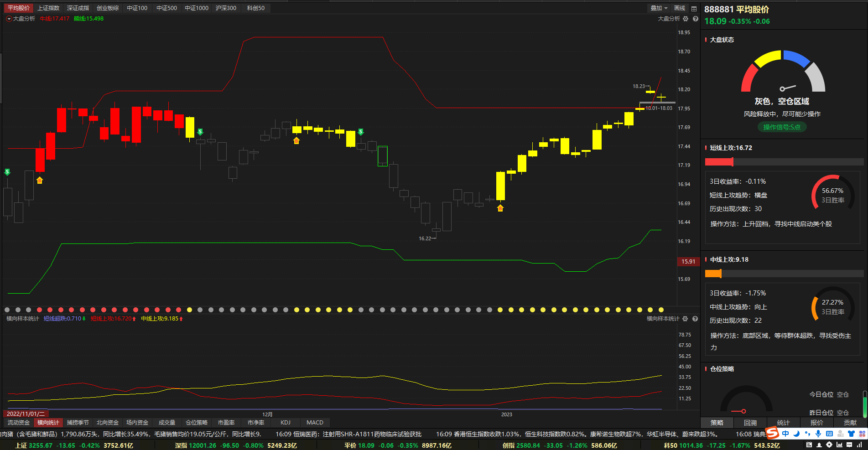
Task: Select the 平均股价 tab
Action: click(x=19, y=8)
